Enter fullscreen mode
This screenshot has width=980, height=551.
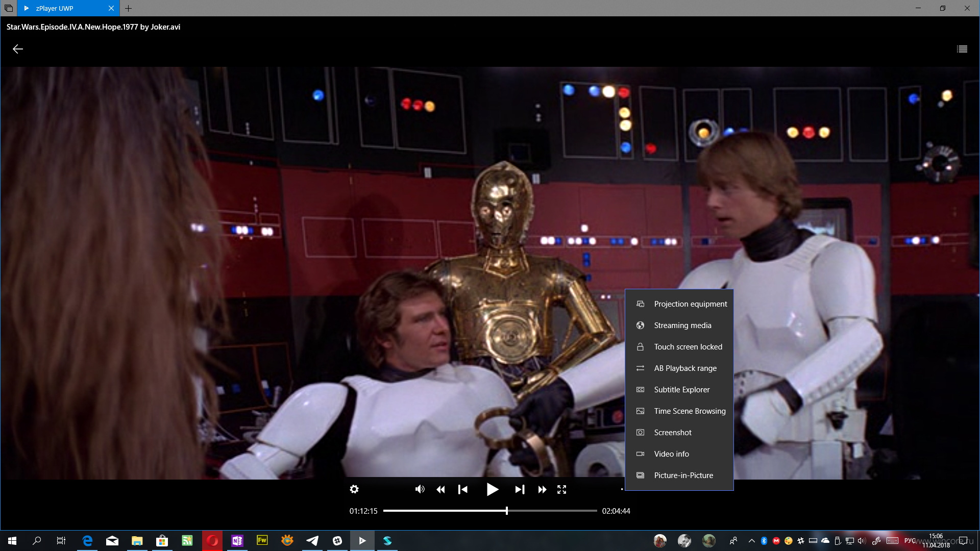point(561,490)
